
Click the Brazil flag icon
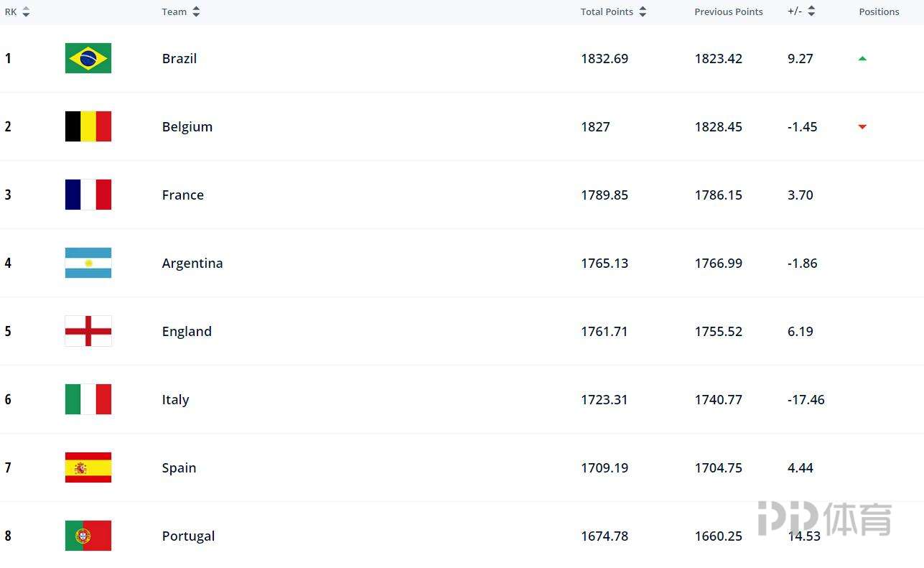[x=88, y=58]
